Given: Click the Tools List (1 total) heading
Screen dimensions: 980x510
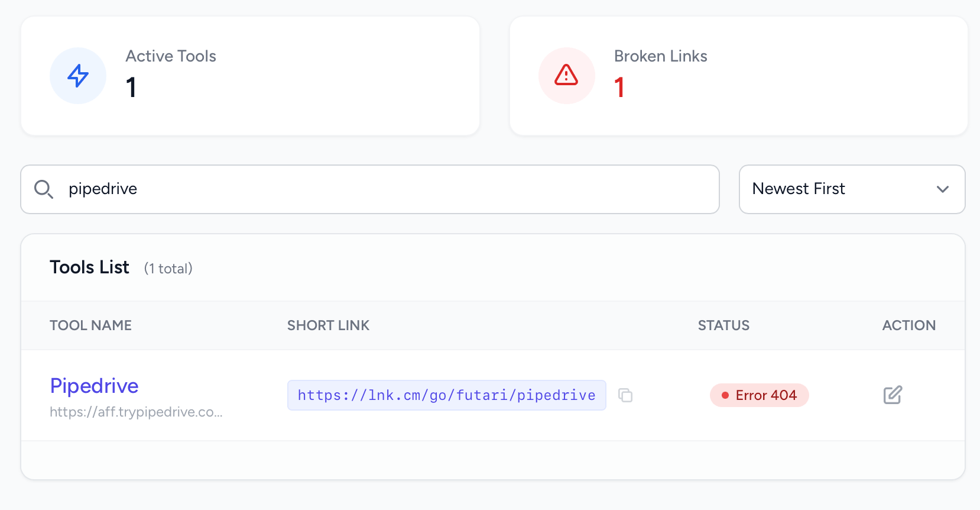Looking at the screenshot, I should 89,267.
